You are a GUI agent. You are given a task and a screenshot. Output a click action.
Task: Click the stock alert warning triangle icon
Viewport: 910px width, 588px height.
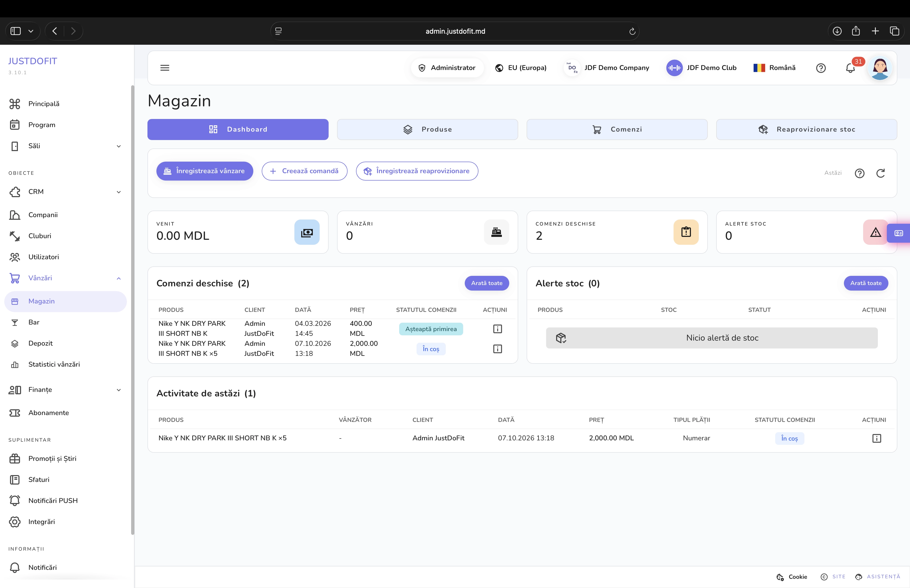[x=875, y=232]
